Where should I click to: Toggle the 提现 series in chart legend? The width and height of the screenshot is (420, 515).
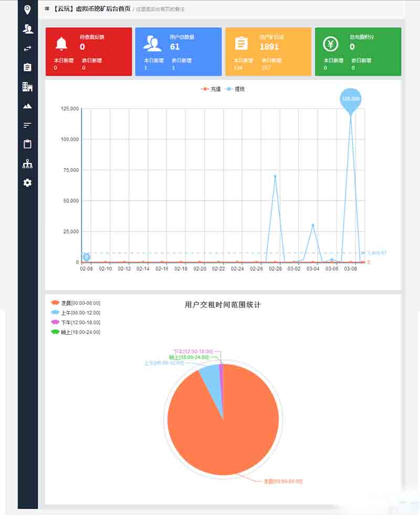click(x=235, y=89)
